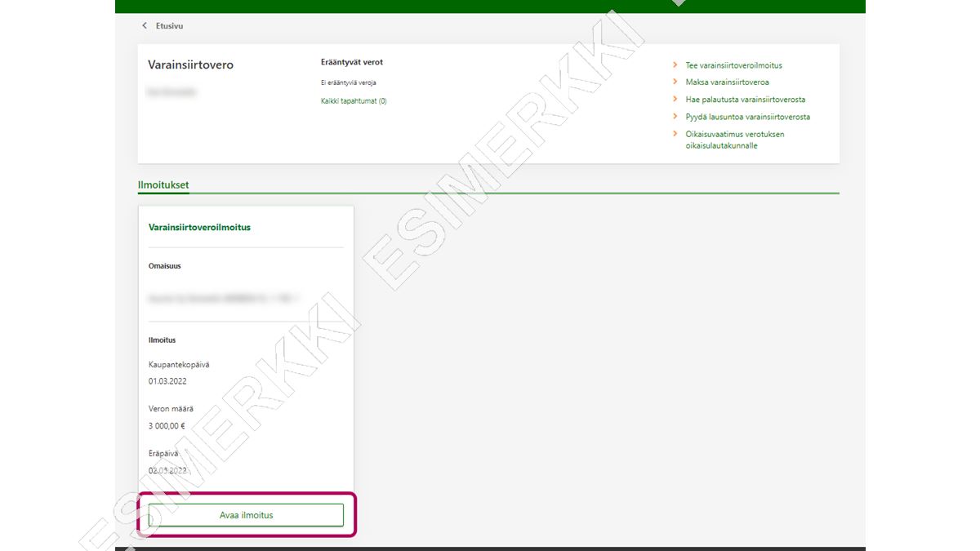Open Kaikki tapahtumat (0) link
The image size is (980, 551).
coord(354,101)
